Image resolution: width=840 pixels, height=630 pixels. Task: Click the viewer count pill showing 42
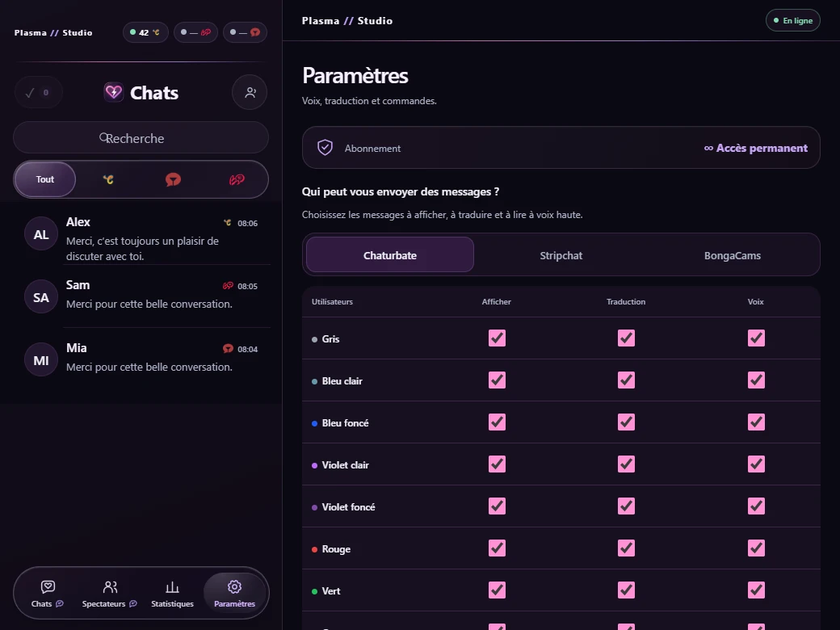click(x=145, y=32)
